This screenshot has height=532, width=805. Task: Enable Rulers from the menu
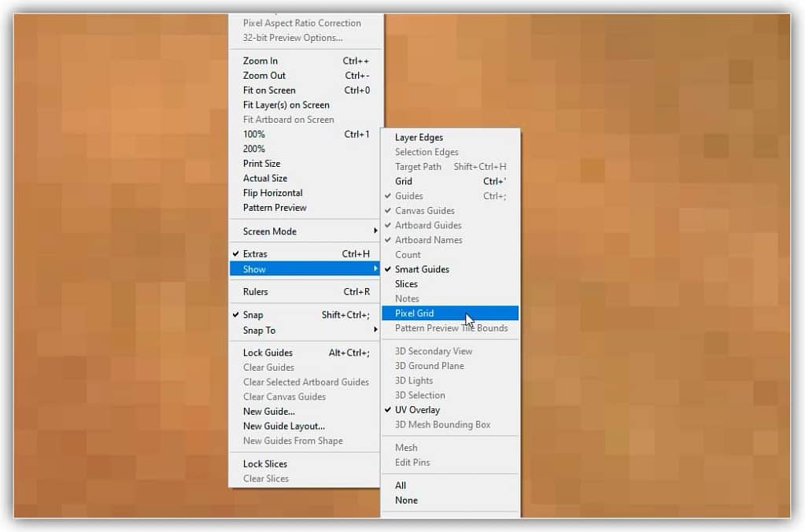pyautogui.click(x=256, y=292)
